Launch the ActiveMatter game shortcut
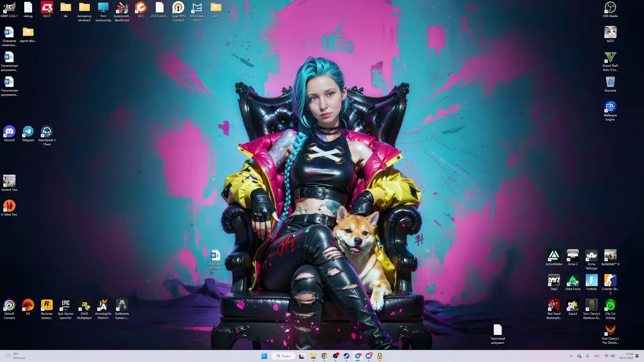This screenshot has width=644, height=362. tap(554, 258)
